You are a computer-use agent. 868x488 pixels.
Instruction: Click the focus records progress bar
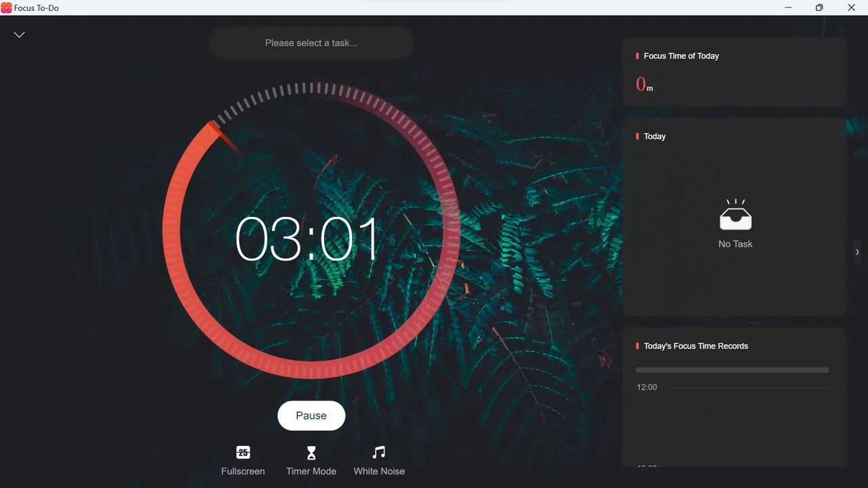pos(732,370)
